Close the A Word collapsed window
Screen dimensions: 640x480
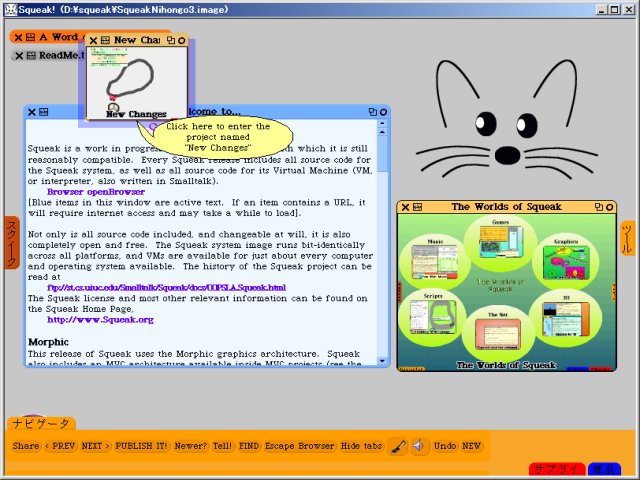(18, 38)
